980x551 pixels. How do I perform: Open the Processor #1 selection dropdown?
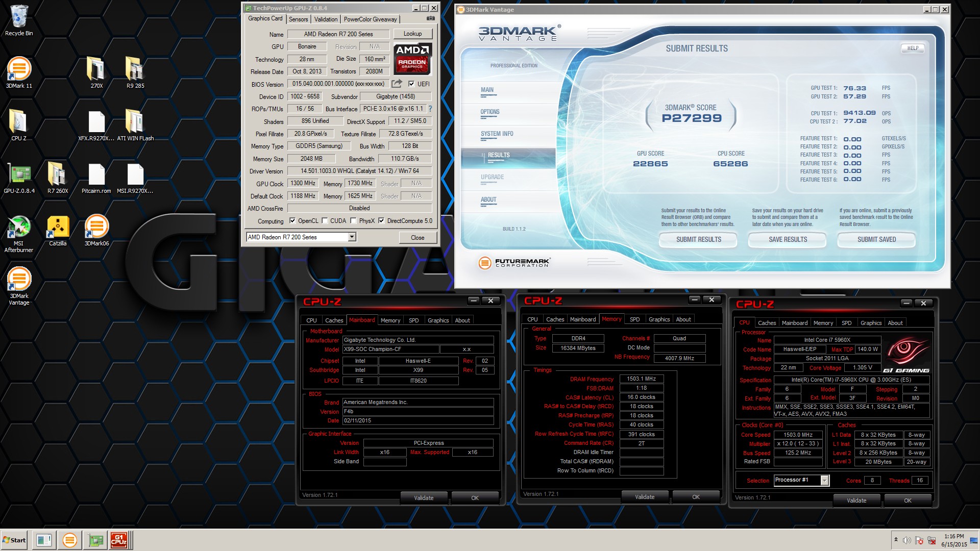point(824,480)
